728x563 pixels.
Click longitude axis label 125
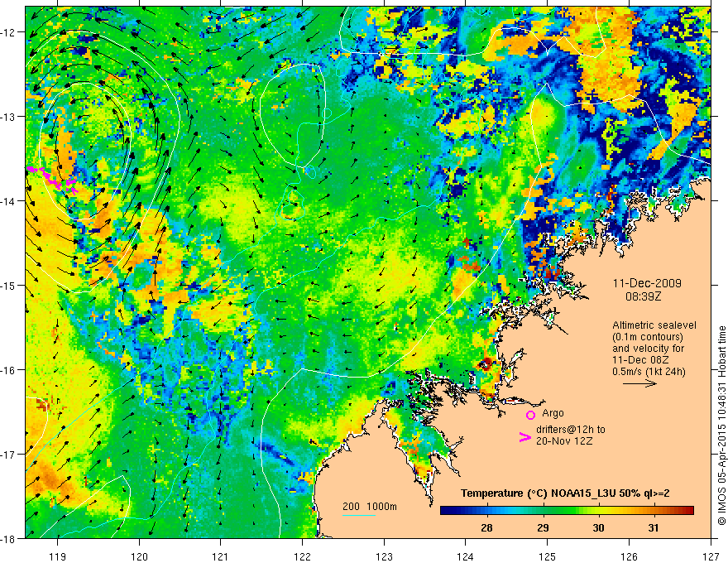click(548, 556)
